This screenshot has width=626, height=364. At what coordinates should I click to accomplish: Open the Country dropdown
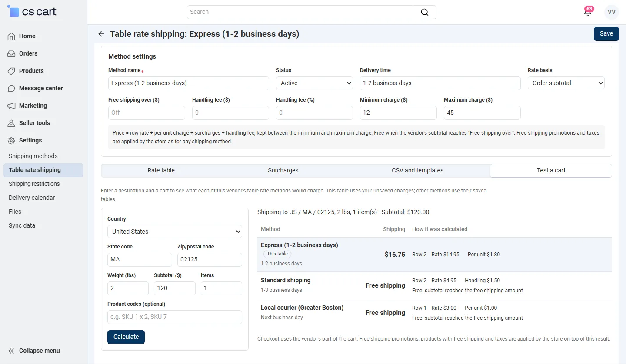pyautogui.click(x=175, y=232)
